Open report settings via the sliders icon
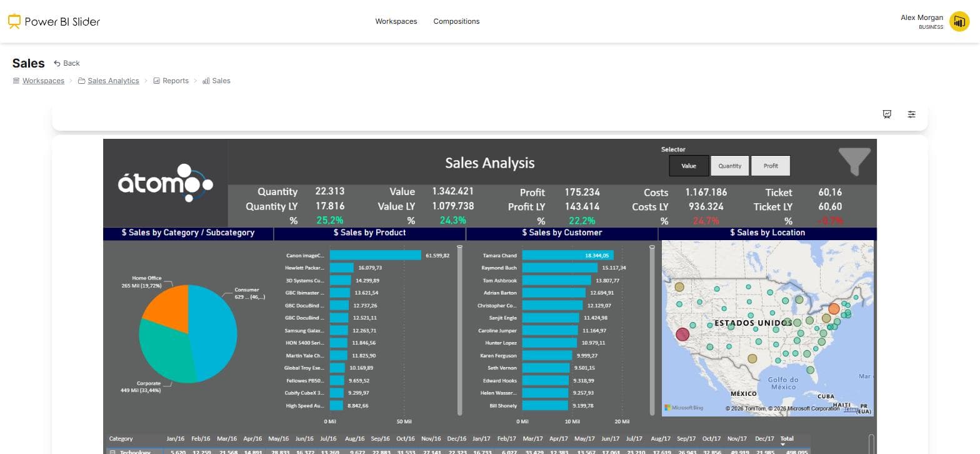Viewport: 980px width, 454px height. click(x=912, y=114)
